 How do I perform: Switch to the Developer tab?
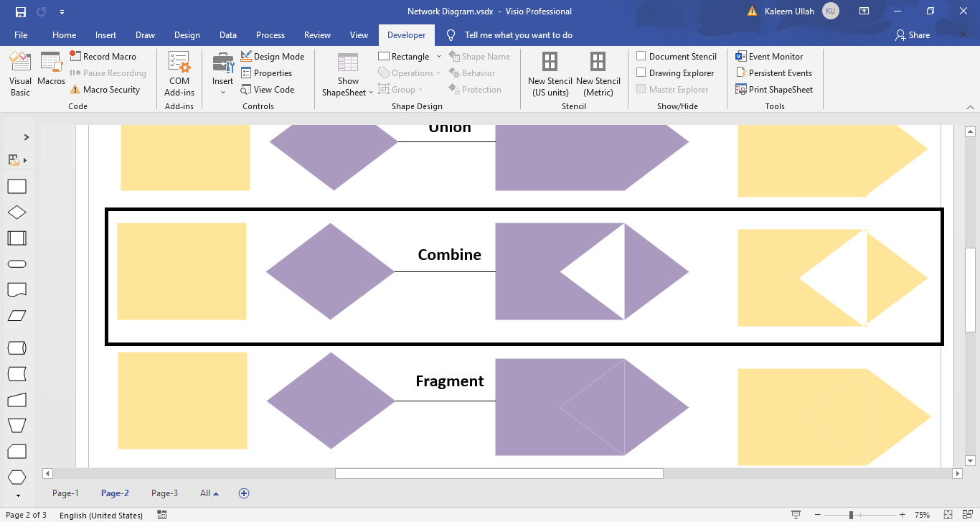pos(406,34)
